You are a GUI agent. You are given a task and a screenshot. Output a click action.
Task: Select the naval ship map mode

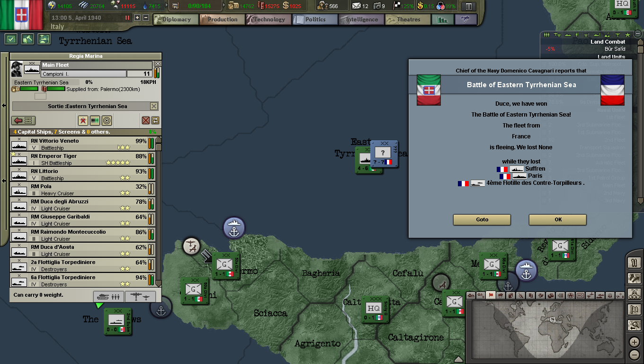pos(600,295)
